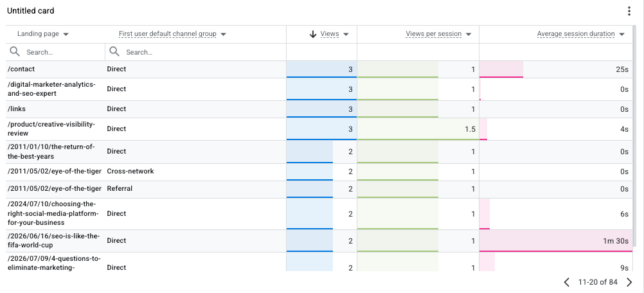
Task: Open the Views per session dropdown arrow
Action: click(469, 34)
